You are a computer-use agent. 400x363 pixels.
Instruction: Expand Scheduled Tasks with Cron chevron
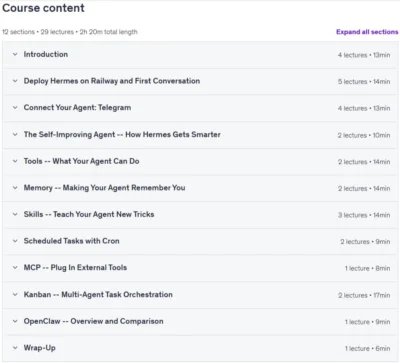[15, 241]
